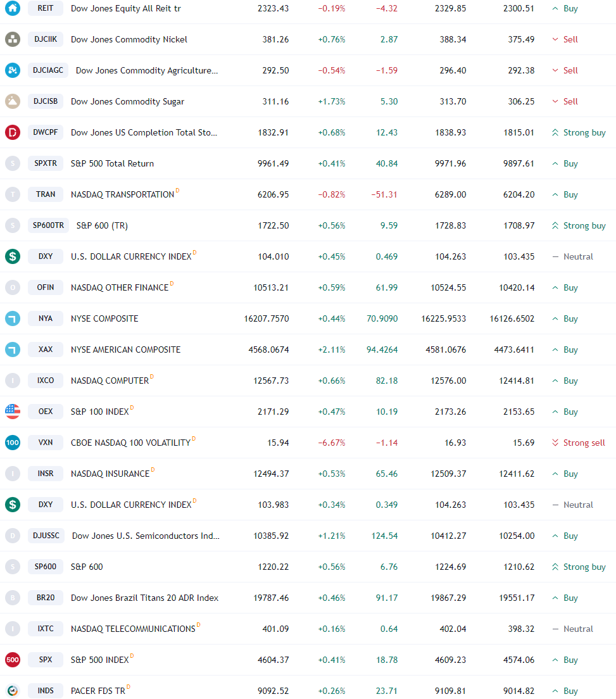Open NASDAQ TELECOMMUNICATIONS index link
The width and height of the screenshot is (616, 699).
click(133, 629)
